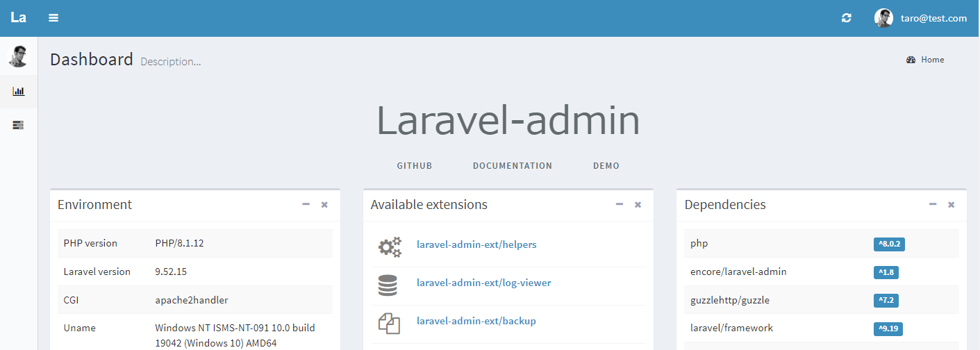This screenshot has height=350, width=980.
Task: Remove the Dependencies panel
Action: tap(952, 205)
